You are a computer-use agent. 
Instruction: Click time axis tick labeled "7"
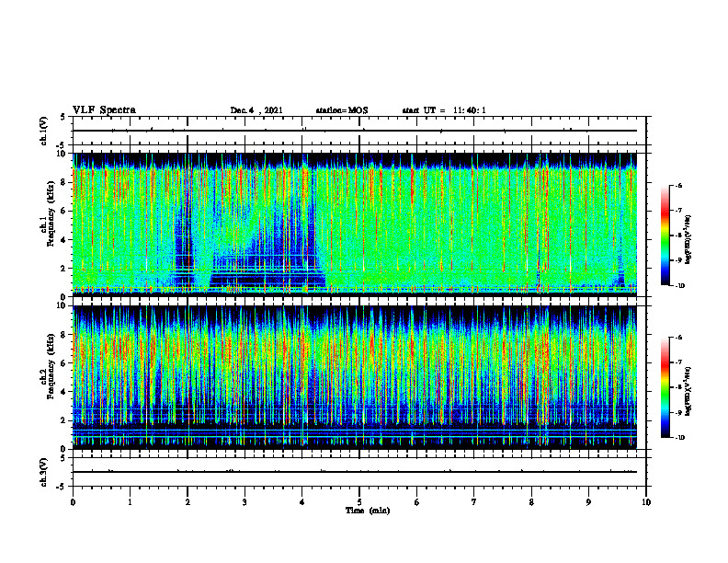[474, 502]
